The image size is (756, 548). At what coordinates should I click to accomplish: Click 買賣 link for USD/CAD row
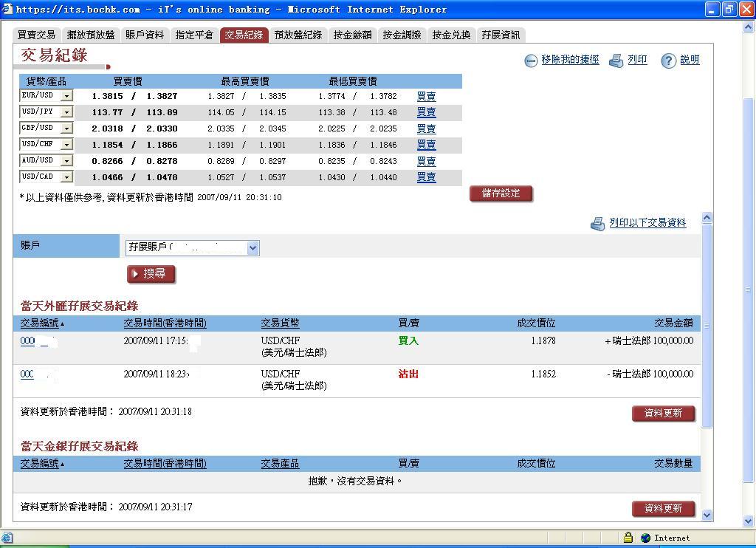point(426,177)
